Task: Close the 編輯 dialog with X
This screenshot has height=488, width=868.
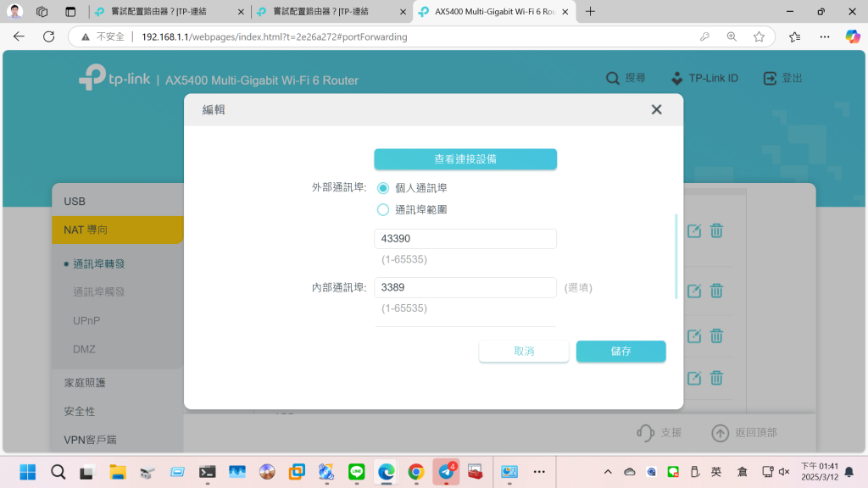Action: (x=656, y=110)
